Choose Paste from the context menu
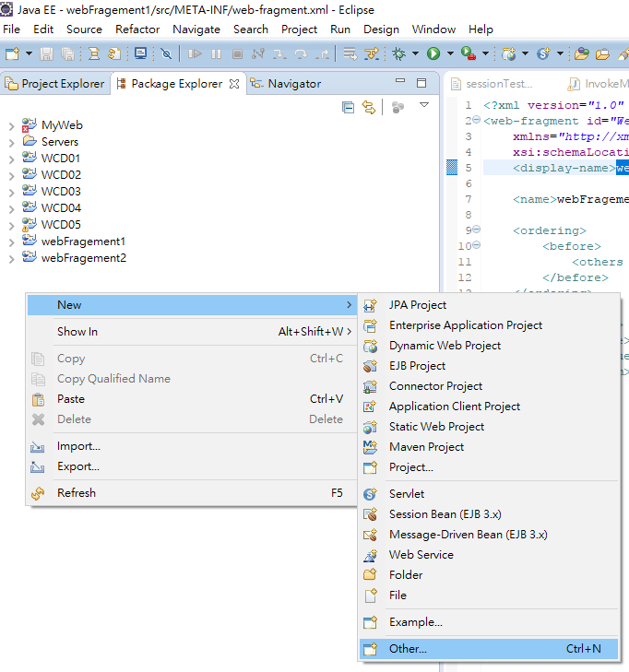The height and width of the screenshot is (672, 629). pos(192,398)
